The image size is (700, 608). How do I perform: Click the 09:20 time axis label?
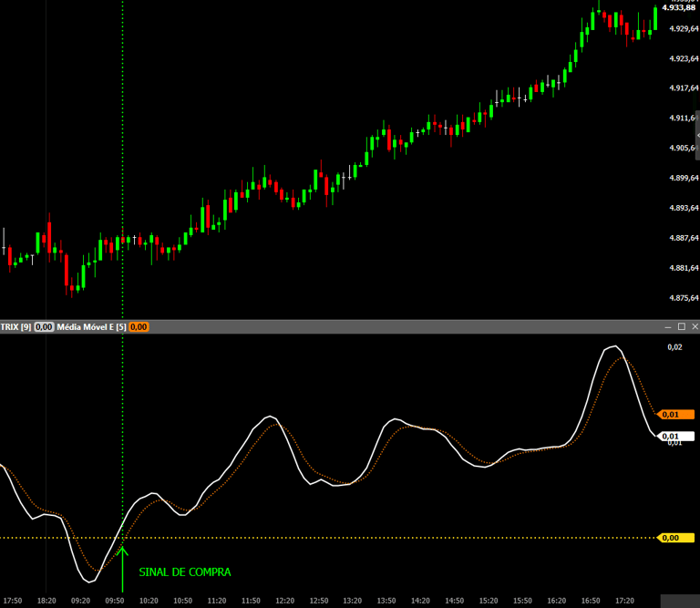coord(81,601)
